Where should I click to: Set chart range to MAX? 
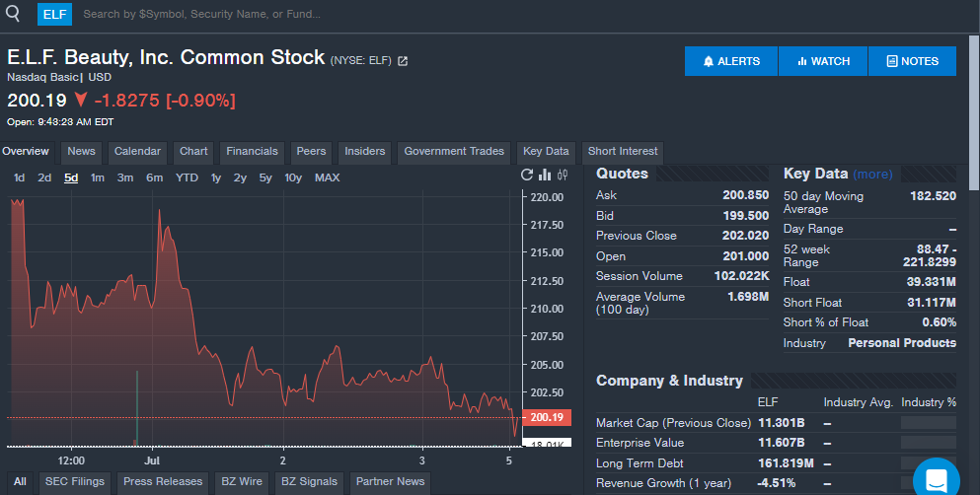(x=328, y=177)
